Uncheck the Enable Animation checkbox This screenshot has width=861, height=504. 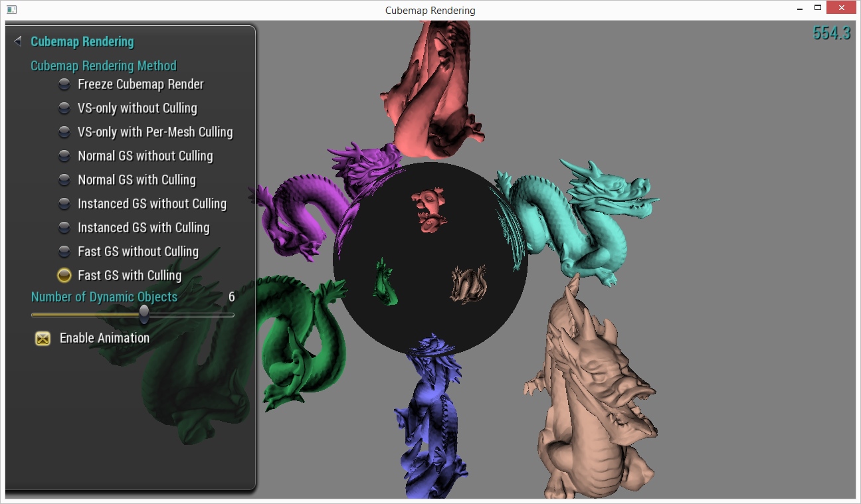pos(43,339)
